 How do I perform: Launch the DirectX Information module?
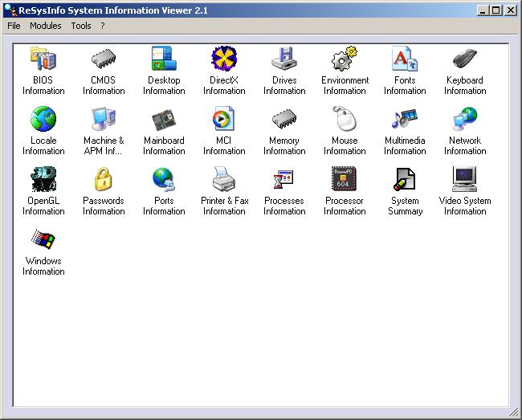click(x=224, y=59)
